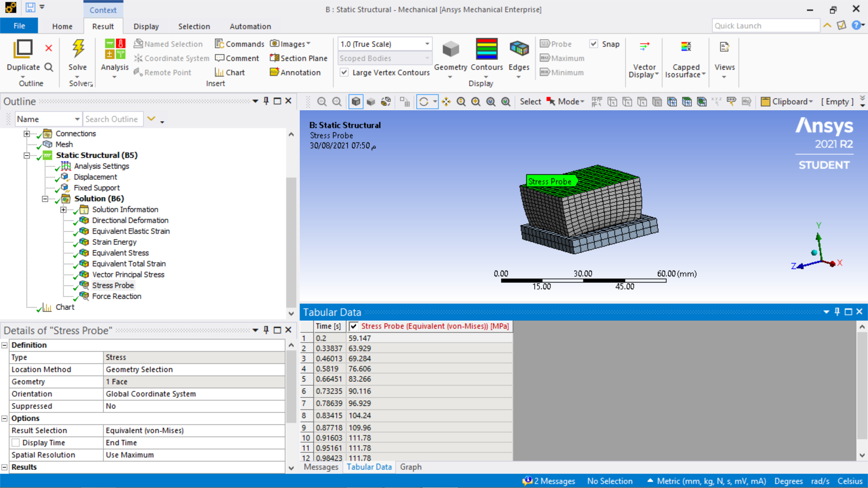Click the Search Outline field

(x=113, y=119)
